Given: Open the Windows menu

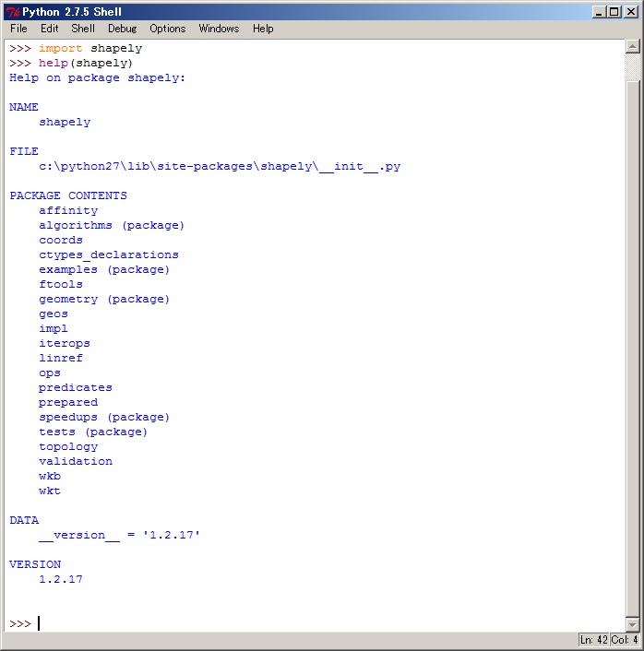Looking at the screenshot, I should [x=219, y=29].
